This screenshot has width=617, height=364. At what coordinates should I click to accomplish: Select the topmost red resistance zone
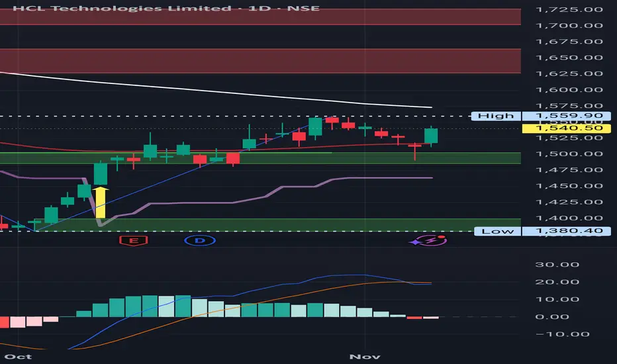(260, 17)
